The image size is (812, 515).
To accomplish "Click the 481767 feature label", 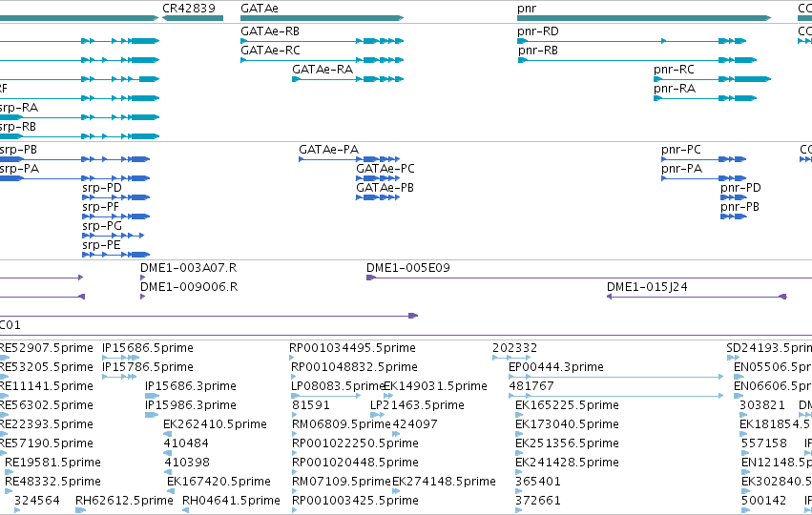I will tap(531, 386).
